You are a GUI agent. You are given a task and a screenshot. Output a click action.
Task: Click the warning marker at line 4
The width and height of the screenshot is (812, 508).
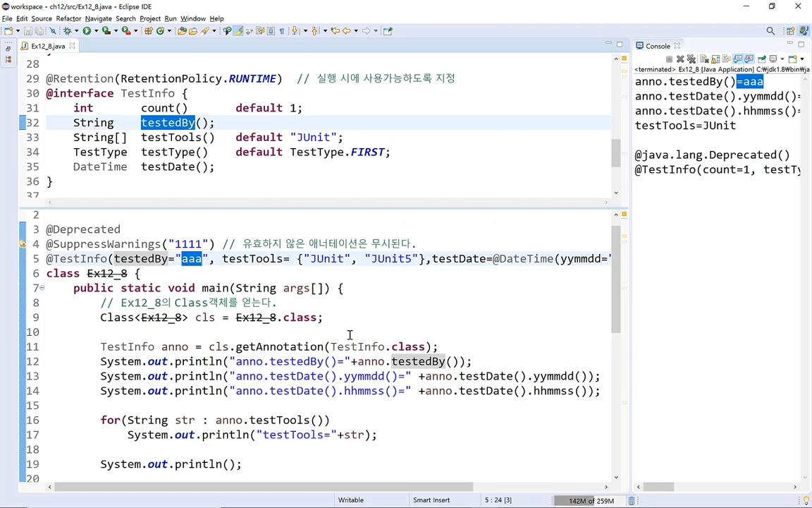[x=23, y=243]
